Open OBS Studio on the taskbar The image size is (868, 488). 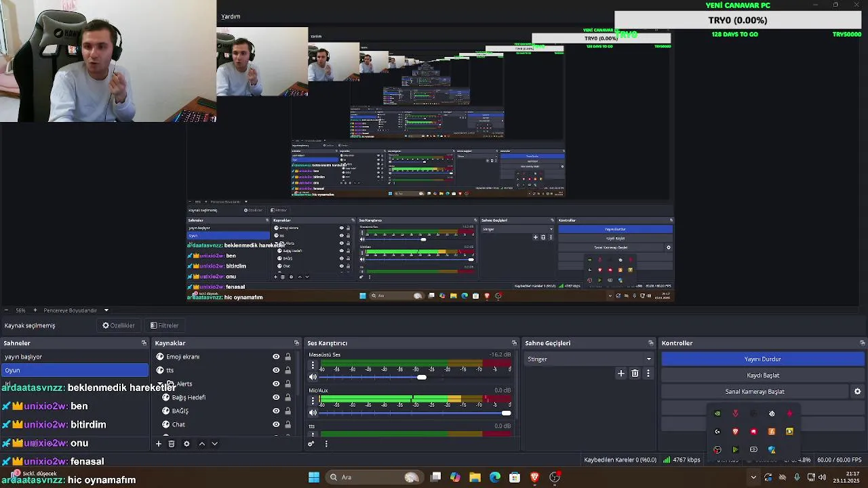point(555,477)
